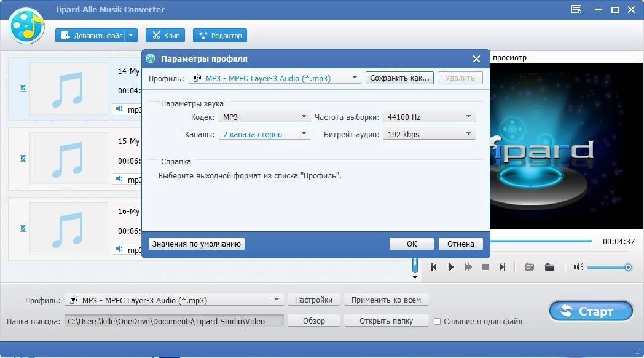The image size is (644, 358).
Task: Close the Параметры профиля dialog
Action: pyautogui.click(x=476, y=59)
